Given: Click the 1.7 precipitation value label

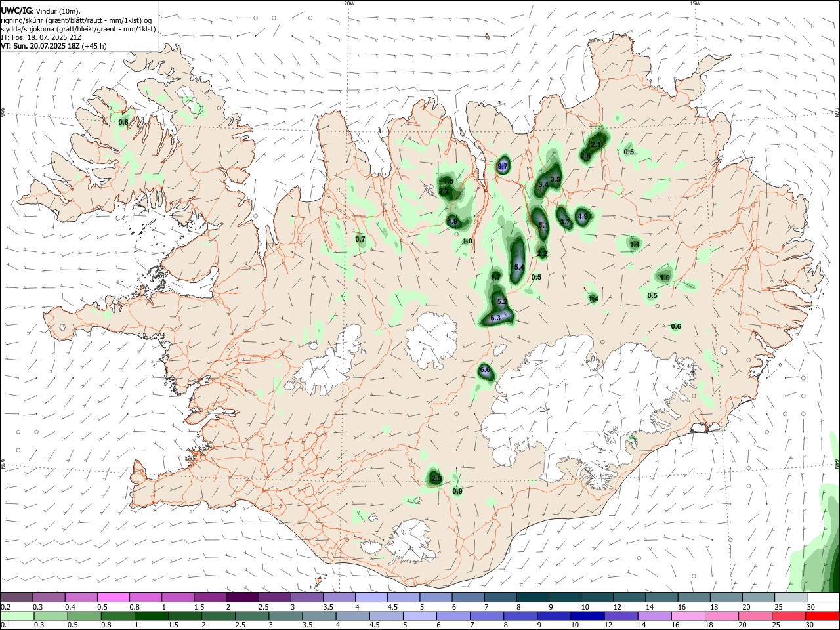Looking at the screenshot, I should (495, 278).
